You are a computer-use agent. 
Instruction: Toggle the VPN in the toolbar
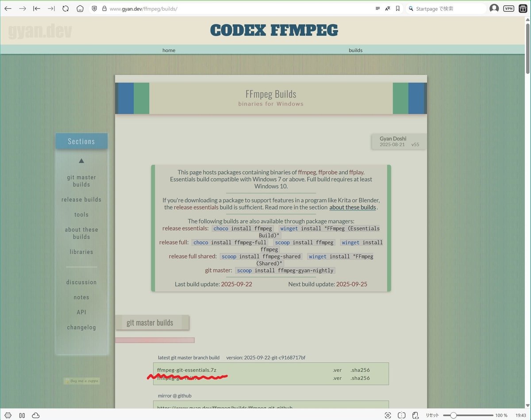click(x=508, y=8)
